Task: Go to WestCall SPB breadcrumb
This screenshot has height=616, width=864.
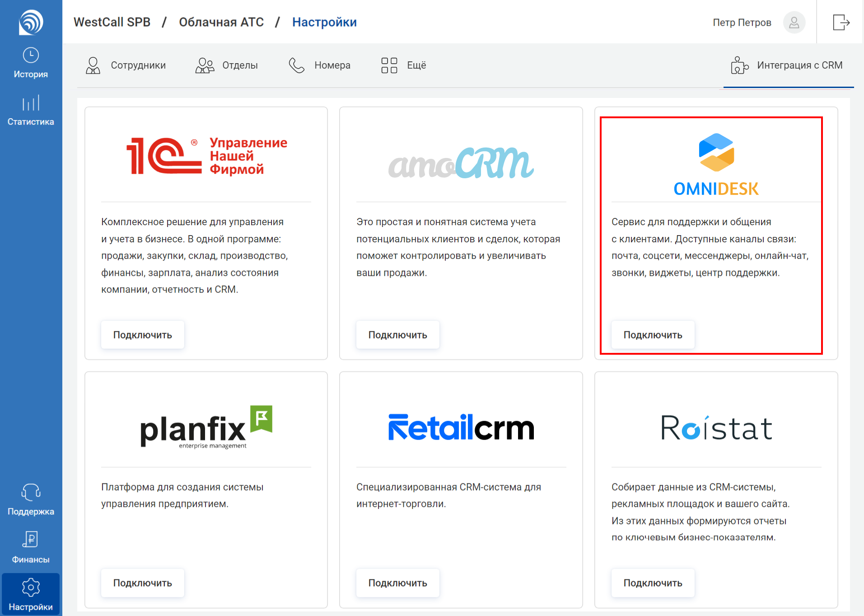Action: [x=112, y=22]
